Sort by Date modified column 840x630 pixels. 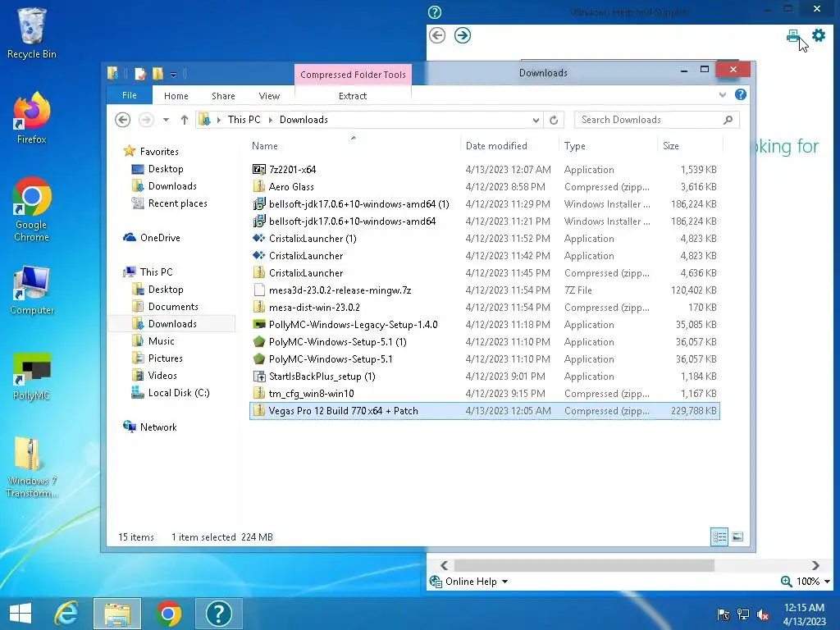(509, 146)
